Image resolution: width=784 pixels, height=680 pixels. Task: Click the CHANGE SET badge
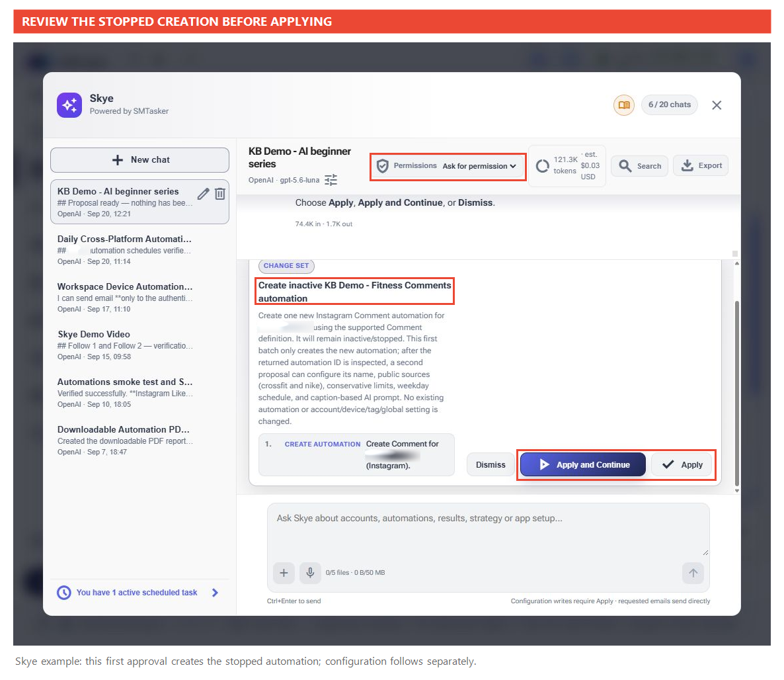[286, 266]
